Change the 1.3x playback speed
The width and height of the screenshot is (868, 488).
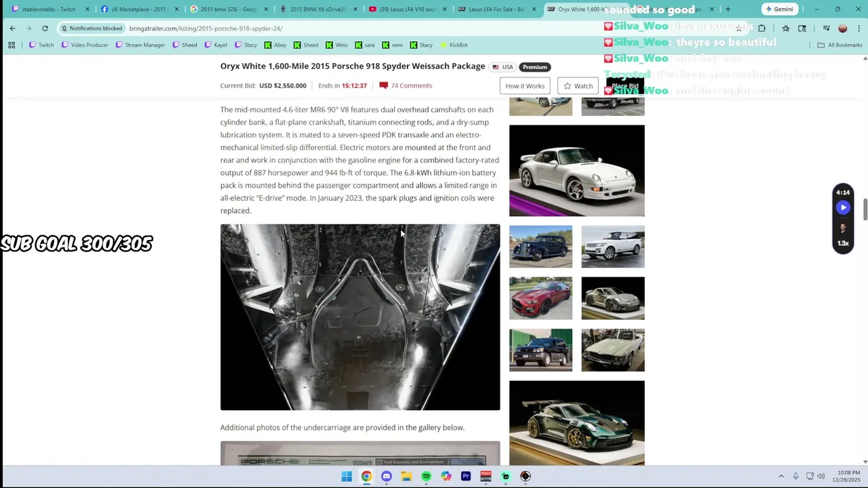click(x=843, y=243)
